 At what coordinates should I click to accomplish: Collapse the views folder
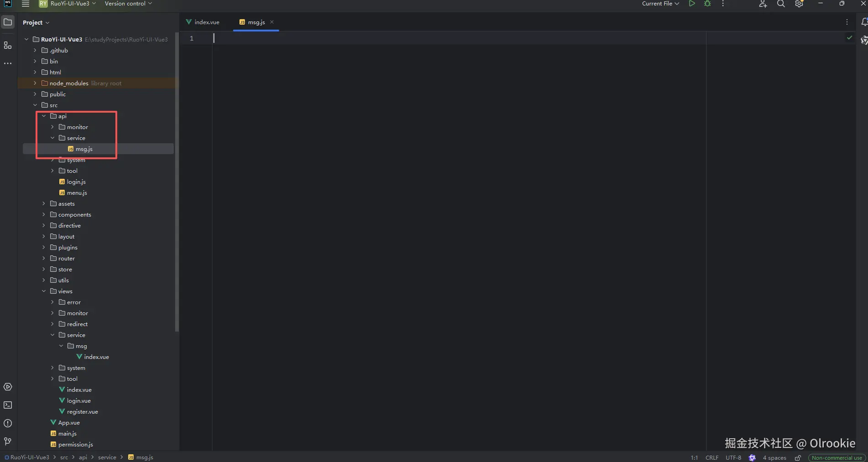pos(44,291)
